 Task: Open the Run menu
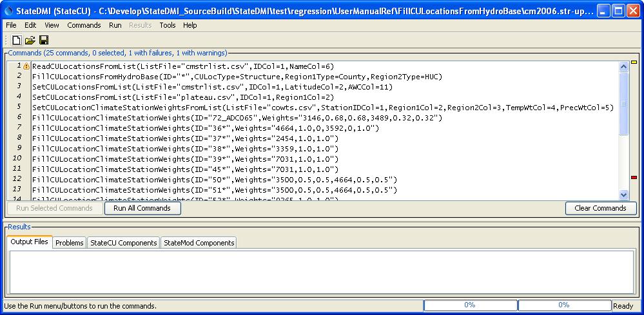click(x=115, y=25)
